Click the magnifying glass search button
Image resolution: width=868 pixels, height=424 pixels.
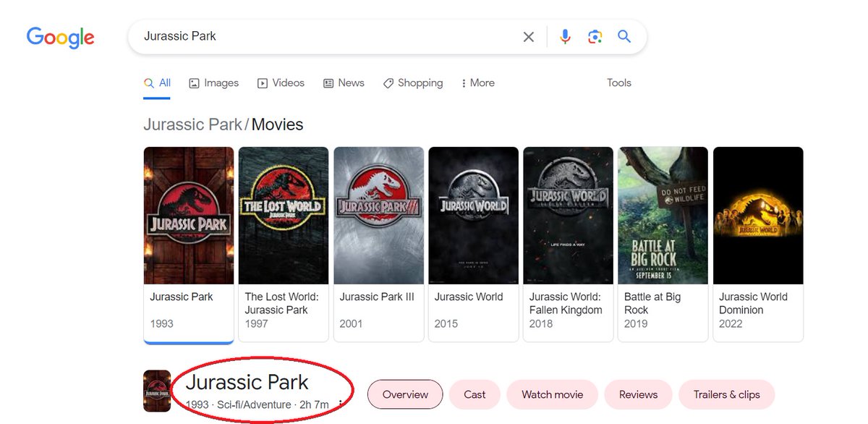pos(624,36)
